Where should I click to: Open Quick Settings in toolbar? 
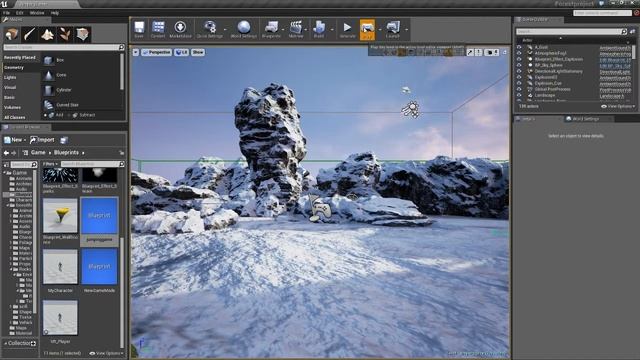[x=210, y=29]
